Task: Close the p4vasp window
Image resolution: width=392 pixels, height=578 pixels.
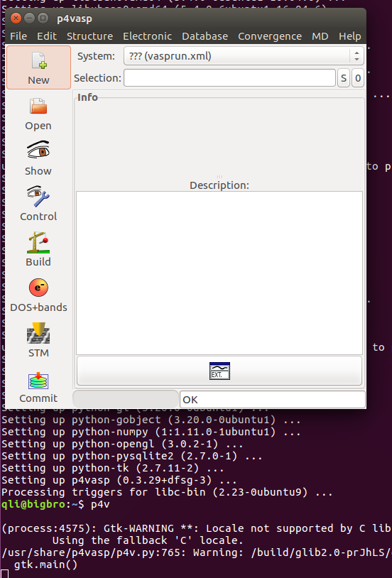Action: click(16, 18)
